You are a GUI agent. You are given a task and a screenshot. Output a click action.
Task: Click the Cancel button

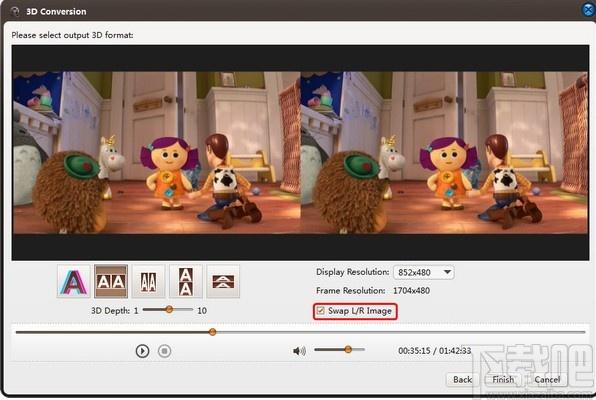point(547,379)
